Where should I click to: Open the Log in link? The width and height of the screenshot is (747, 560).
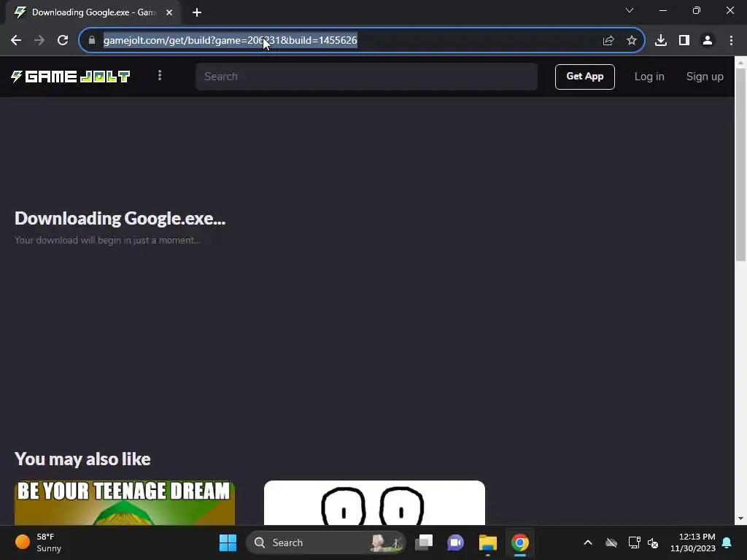649,77
